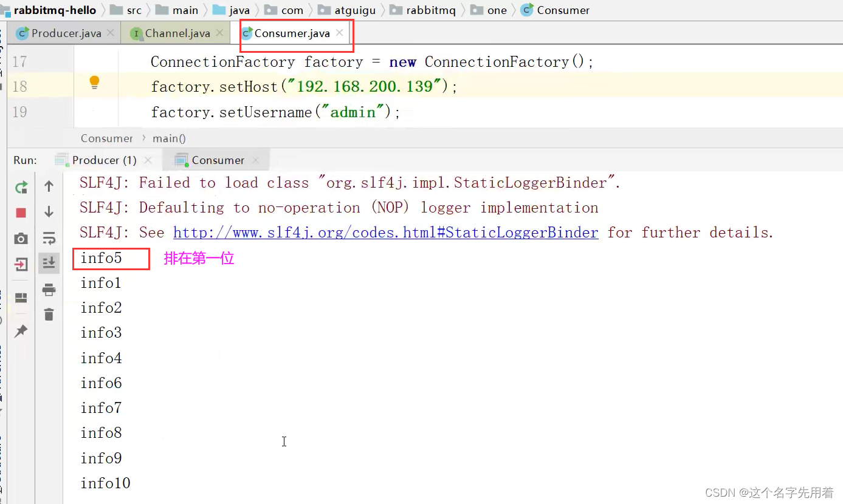Print the console output
The width and height of the screenshot is (843, 504).
click(49, 290)
